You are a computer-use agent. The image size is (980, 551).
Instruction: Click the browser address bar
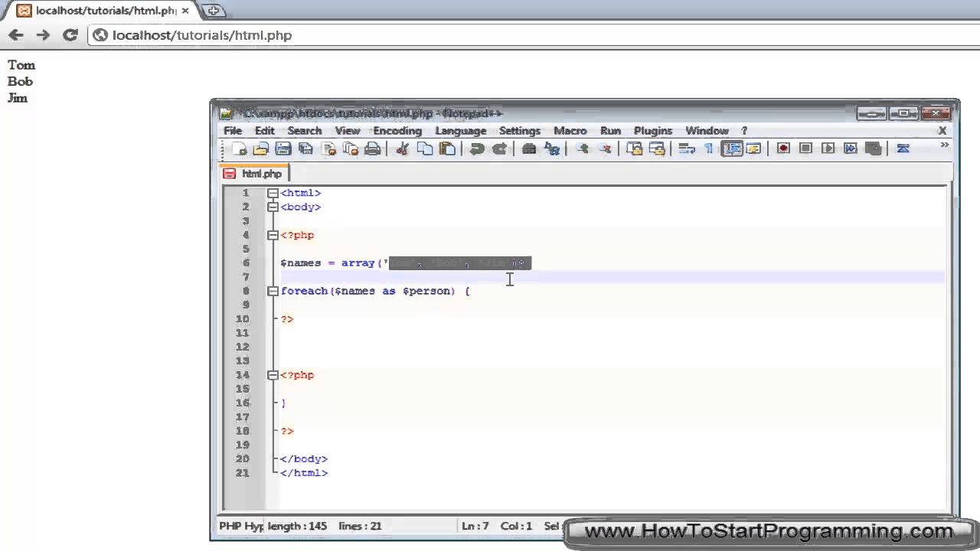[x=533, y=35]
